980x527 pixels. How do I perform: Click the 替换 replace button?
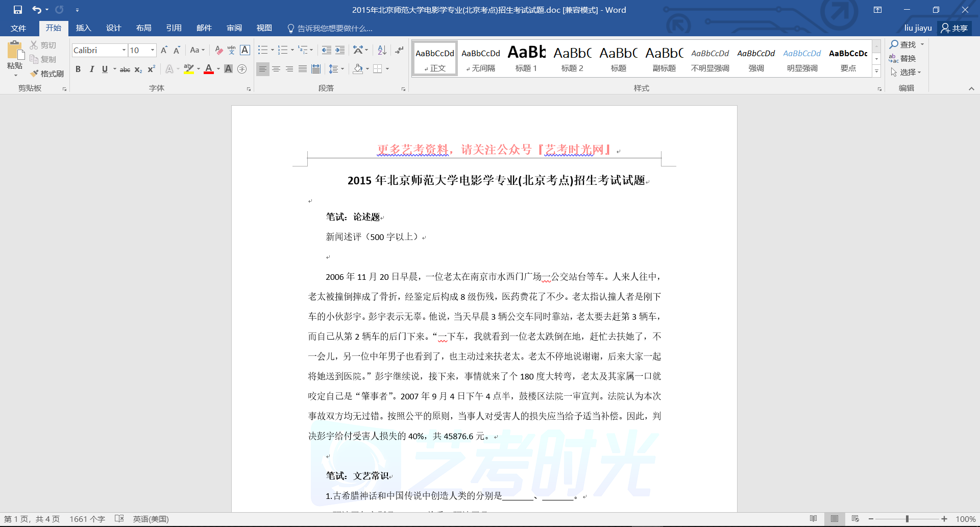tap(902, 58)
